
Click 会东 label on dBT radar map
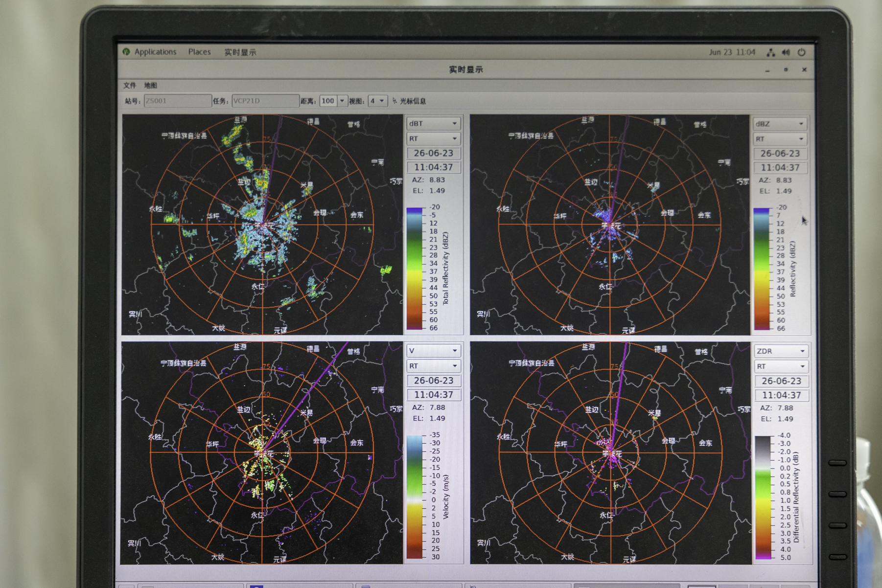[x=357, y=215]
